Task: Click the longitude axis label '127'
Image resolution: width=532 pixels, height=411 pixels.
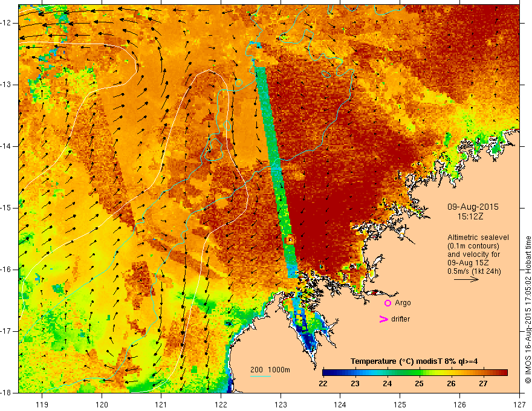Action: 519,405
